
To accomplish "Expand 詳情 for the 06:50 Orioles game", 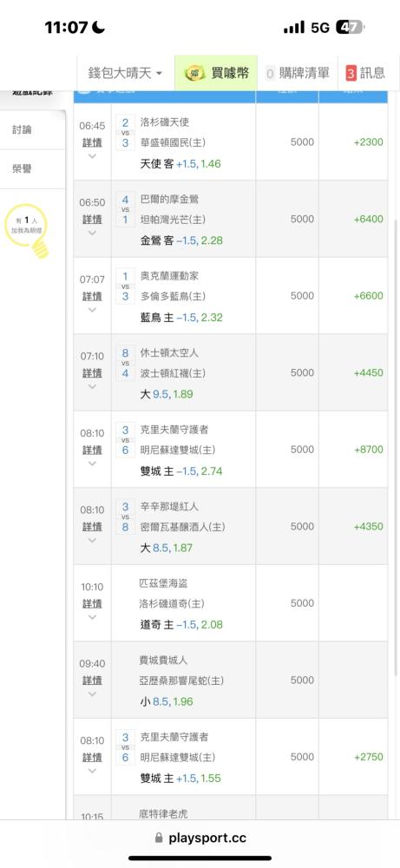I will coord(92,220).
